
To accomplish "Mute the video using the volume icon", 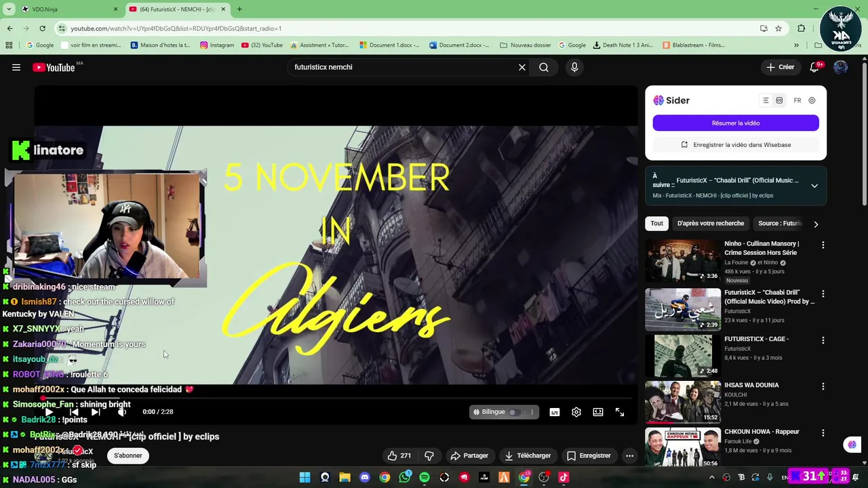I will [122, 411].
